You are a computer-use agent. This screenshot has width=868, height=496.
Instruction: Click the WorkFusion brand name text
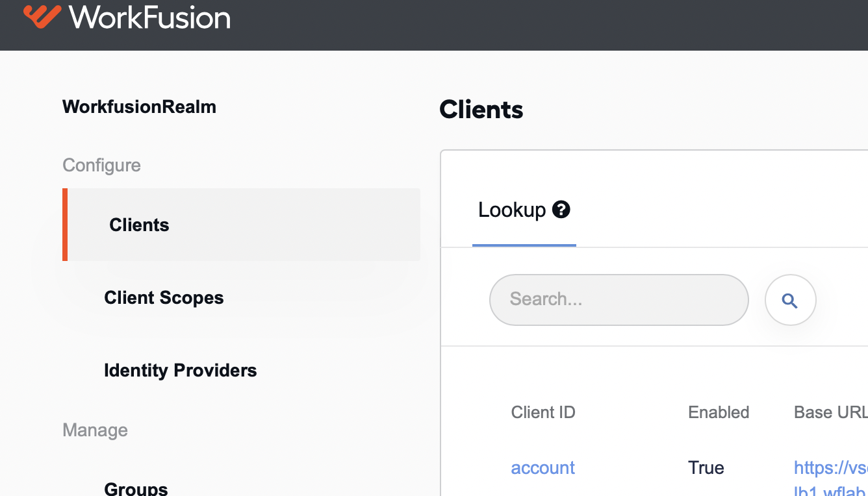pyautogui.click(x=149, y=17)
